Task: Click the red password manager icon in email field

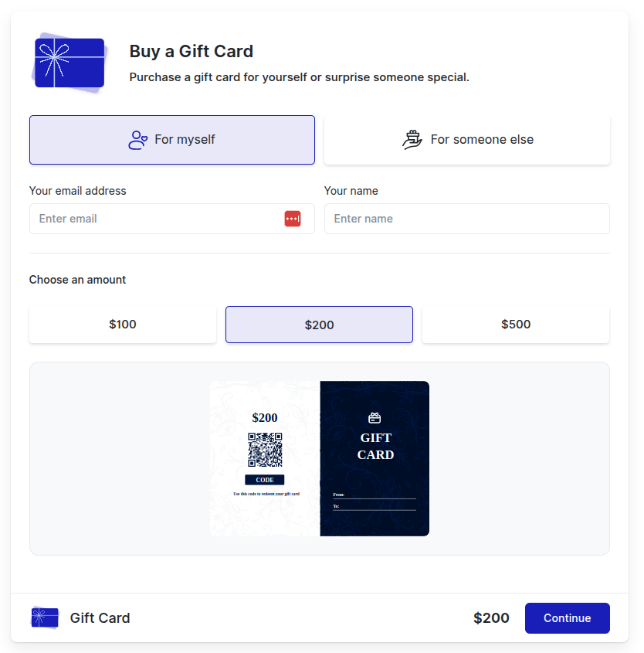Action: tap(293, 219)
